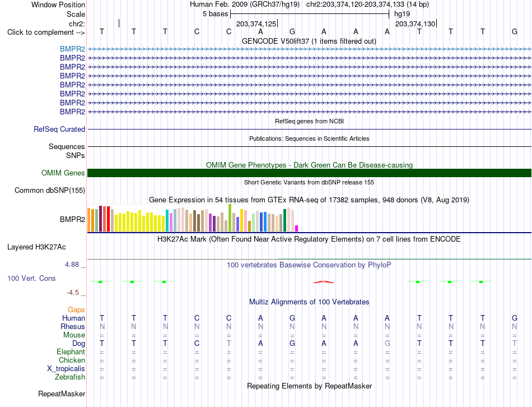Open the RepeatMasker track label

(x=62, y=394)
